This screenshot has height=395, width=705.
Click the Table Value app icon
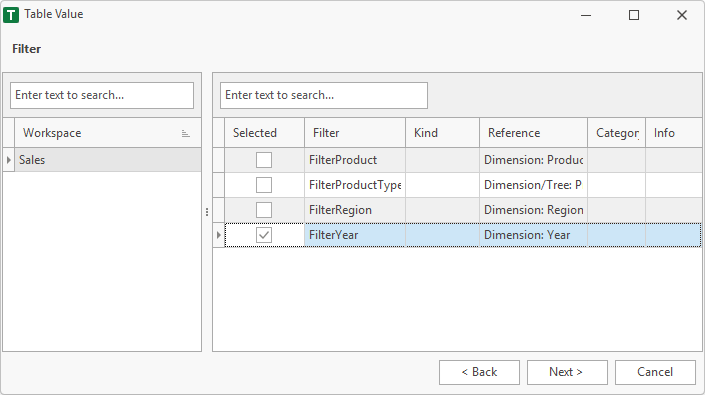point(11,15)
